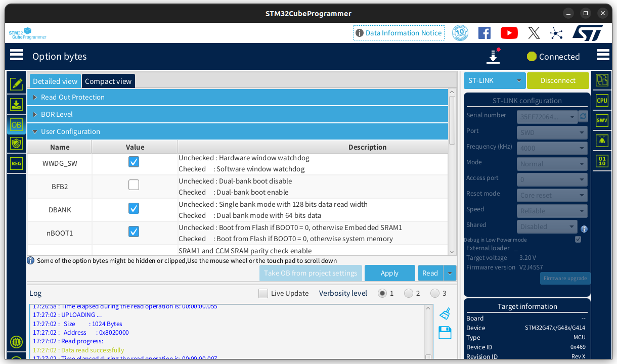Open the Memory & File editing pencil icon
This screenshot has width=617, height=364.
pyautogui.click(x=17, y=84)
